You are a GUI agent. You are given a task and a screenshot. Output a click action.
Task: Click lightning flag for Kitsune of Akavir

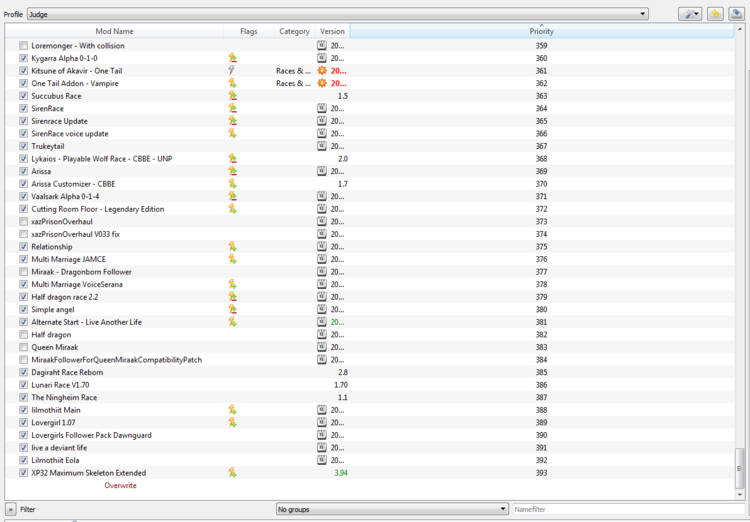point(232,70)
